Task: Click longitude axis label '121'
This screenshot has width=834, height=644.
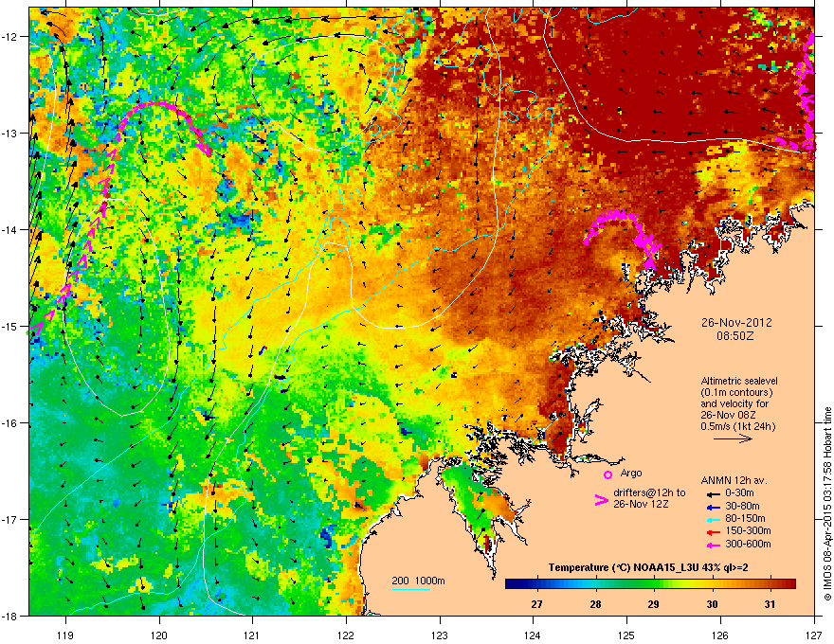Action: pyautogui.click(x=252, y=635)
